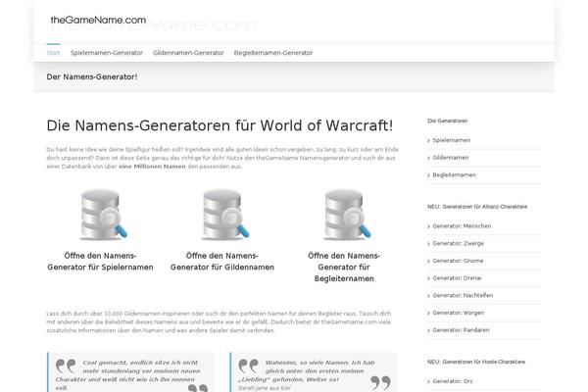
Task: Click the World of Warcraft main heading
Action: [x=220, y=125]
